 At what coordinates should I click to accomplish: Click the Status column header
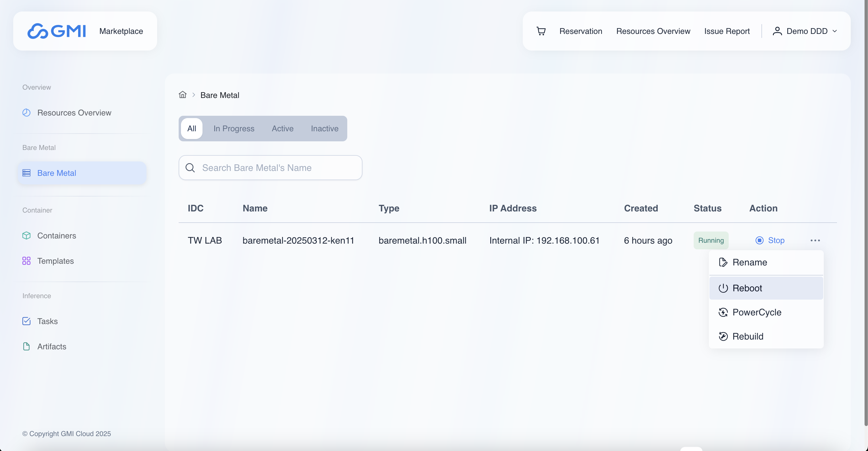[x=707, y=208]
